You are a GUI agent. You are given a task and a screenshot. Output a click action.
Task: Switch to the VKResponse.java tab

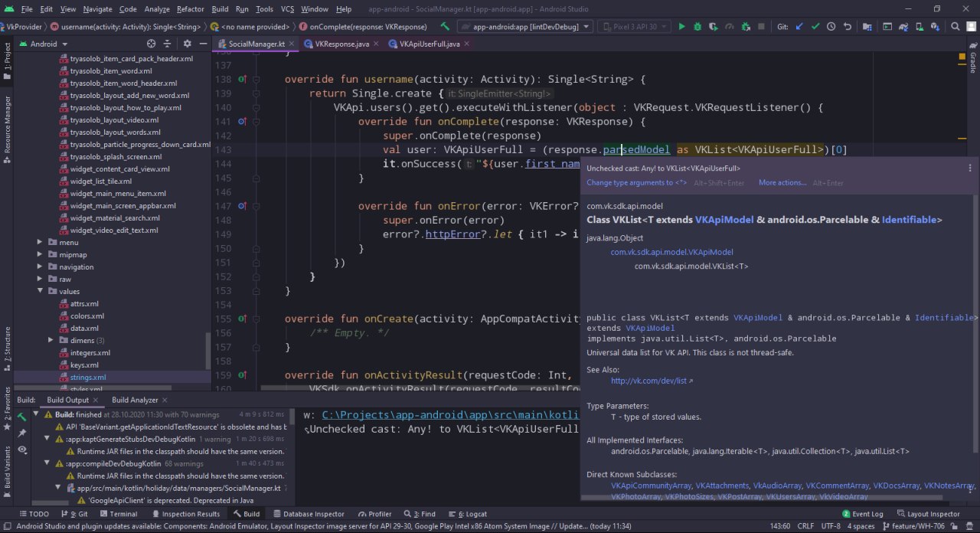(x=341, y=44)
